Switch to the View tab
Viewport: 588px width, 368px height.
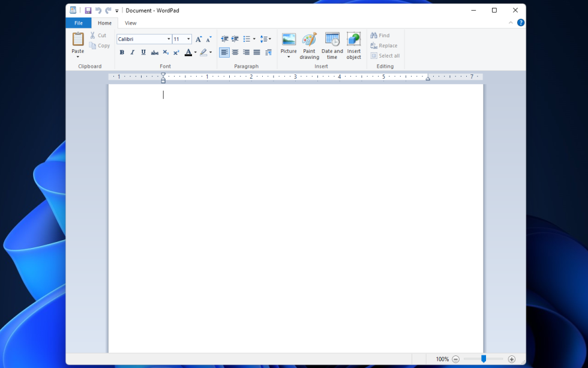point(130,22)
